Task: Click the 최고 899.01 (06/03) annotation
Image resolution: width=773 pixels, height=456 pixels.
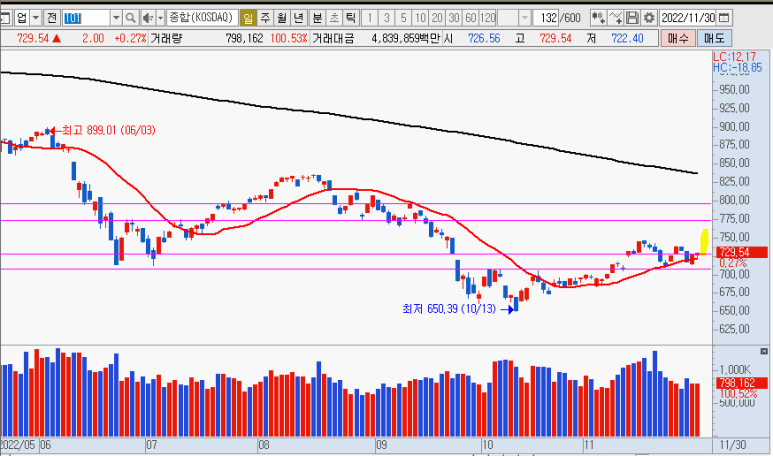Action: tap(108, 130)
